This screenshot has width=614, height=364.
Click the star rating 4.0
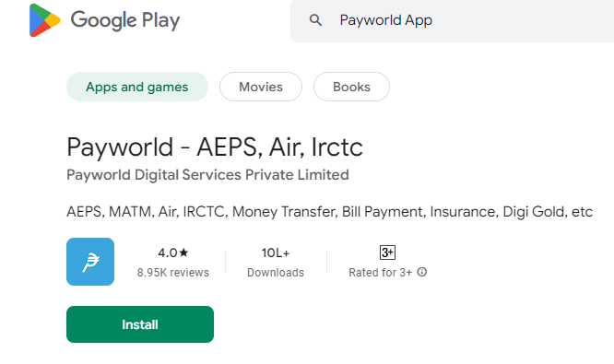point(173,252)
